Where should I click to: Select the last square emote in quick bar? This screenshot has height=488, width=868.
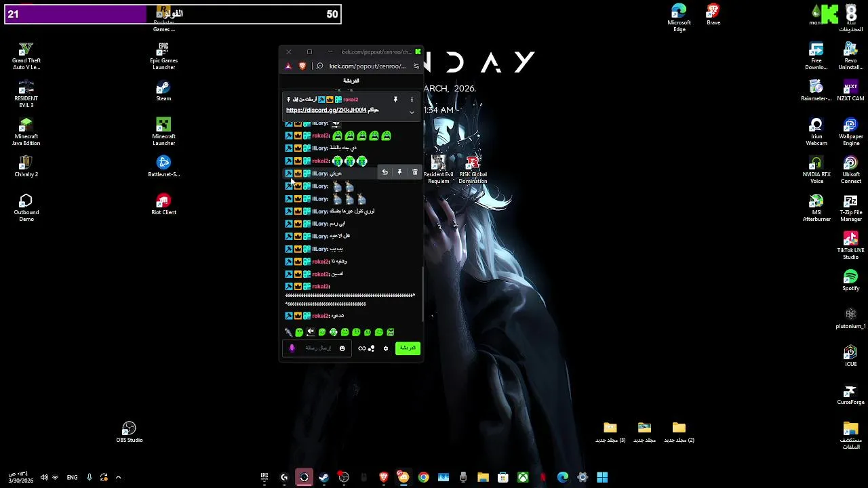coord(390,332)
